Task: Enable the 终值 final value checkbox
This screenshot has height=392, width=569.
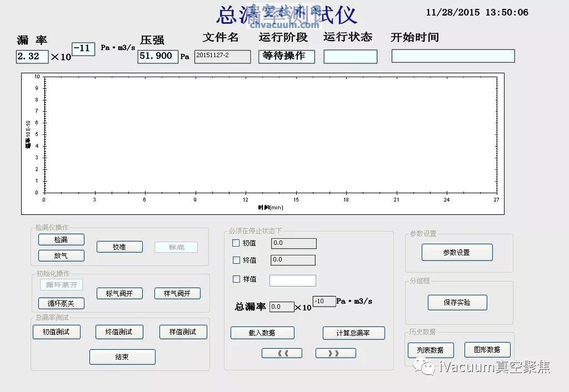Action: (x=236, y=260)
